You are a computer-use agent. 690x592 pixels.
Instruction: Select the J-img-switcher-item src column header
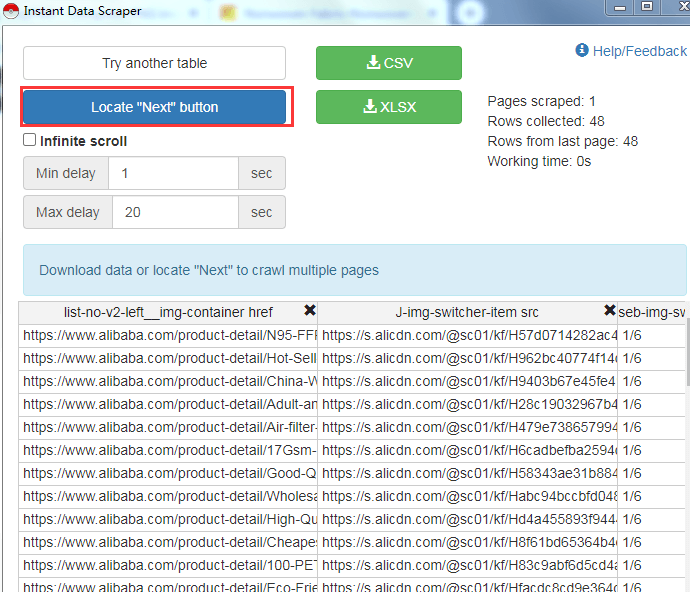pos(467,312)
